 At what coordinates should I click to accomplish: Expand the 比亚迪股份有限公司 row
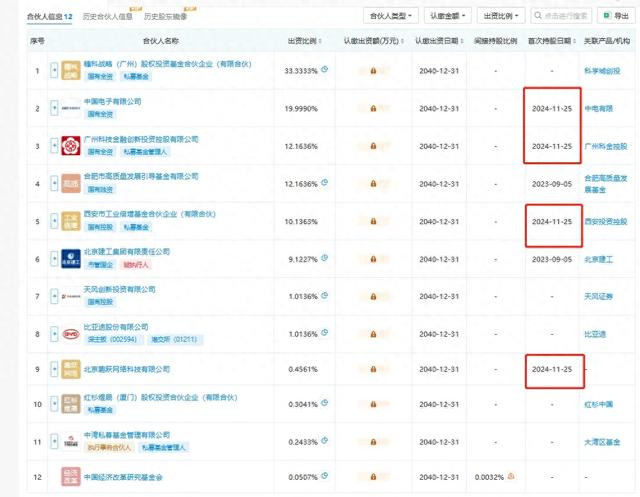tap(54, 334)
